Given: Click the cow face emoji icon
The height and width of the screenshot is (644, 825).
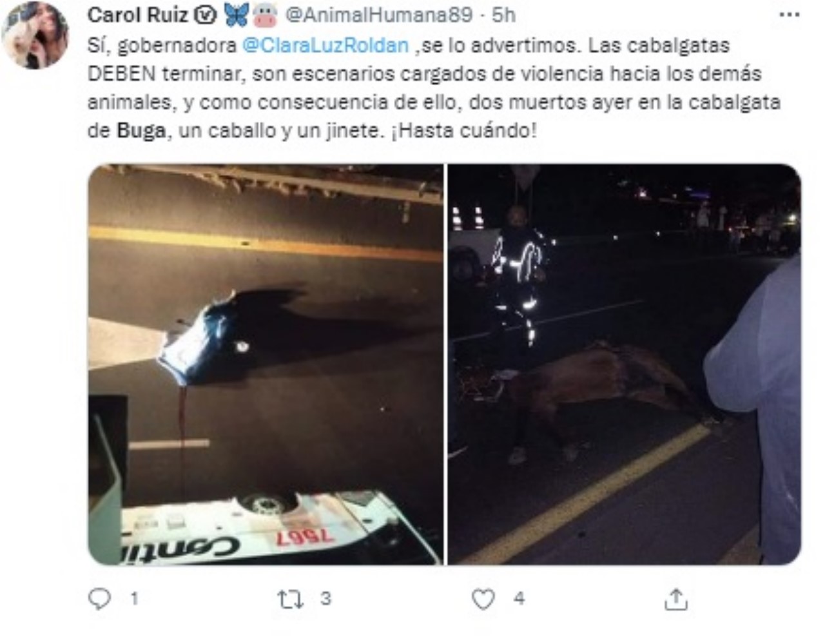Looking at the screenshot, I should pyautogui.click(x=264, y=15).
